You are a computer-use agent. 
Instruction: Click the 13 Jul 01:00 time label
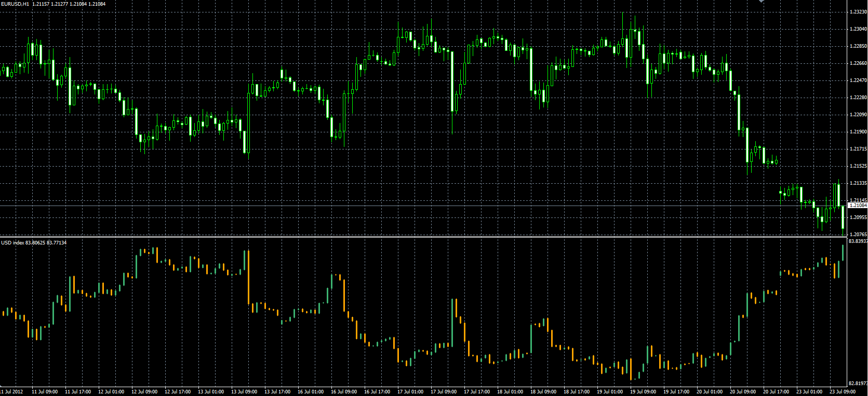211,392
